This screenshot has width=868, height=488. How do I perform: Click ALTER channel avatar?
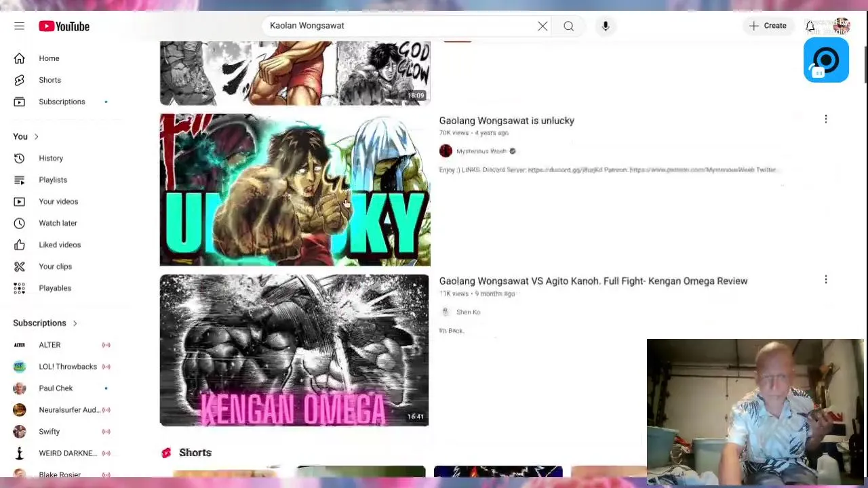[19, 345]
